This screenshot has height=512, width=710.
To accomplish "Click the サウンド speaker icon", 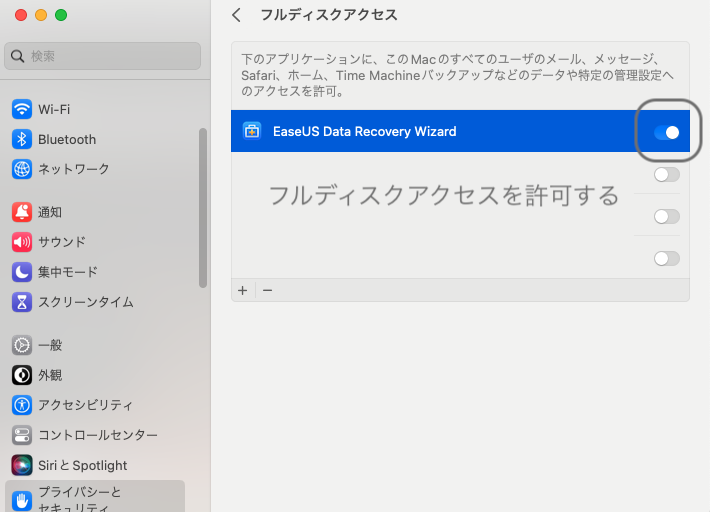I will [22, 242].
